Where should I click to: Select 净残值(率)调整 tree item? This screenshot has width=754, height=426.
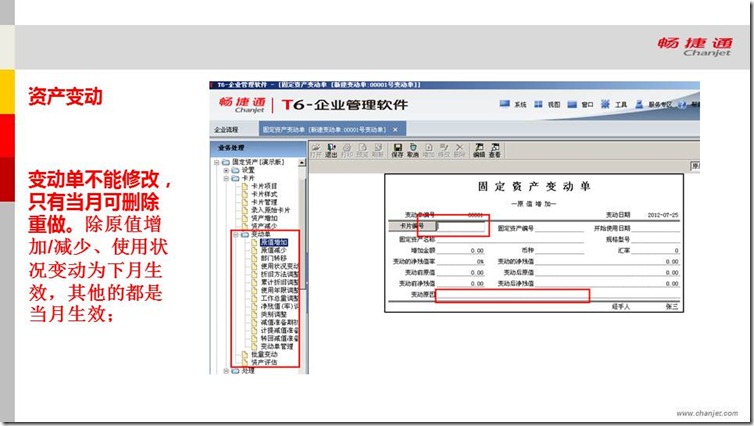(x=280, y=306)
